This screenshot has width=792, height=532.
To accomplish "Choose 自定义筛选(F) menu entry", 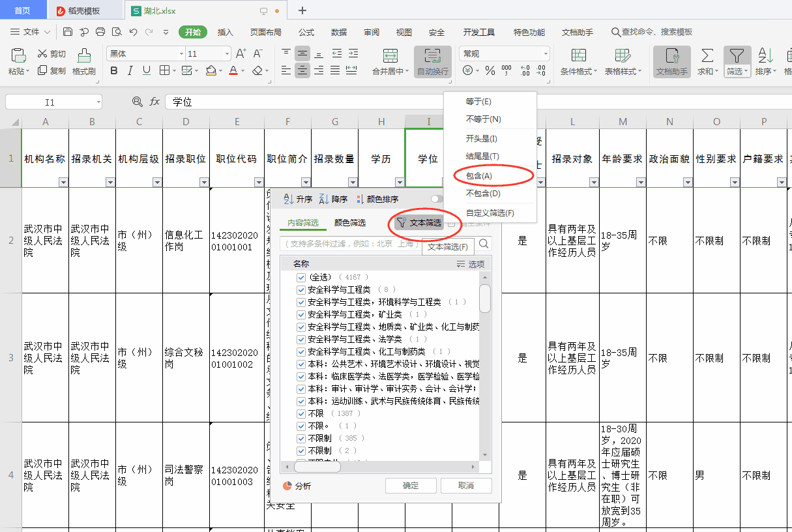I will 490,213.
